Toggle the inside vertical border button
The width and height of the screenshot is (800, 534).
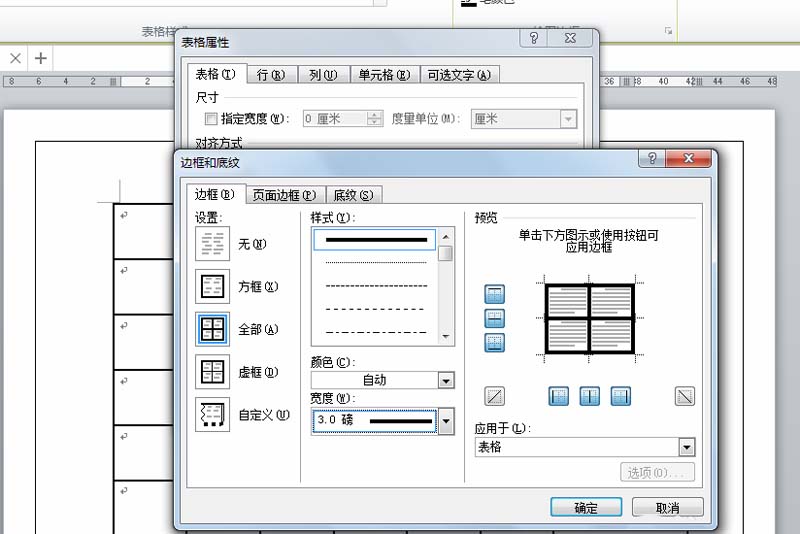590,396
